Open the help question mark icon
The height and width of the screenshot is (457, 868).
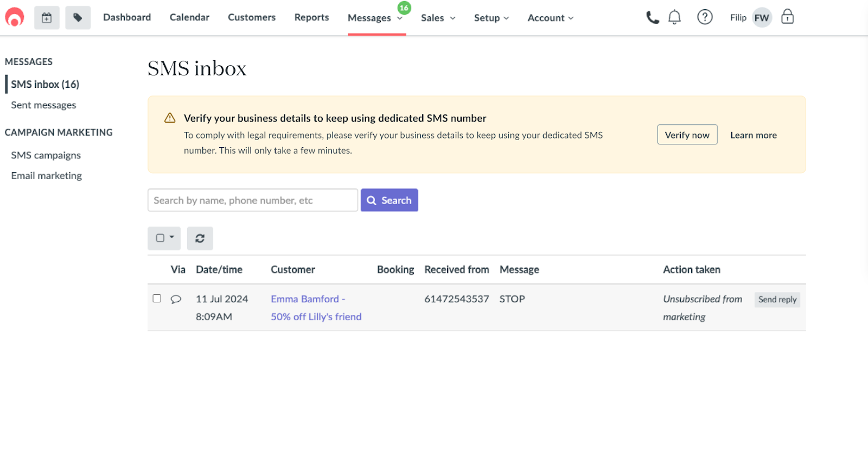[x=705, y=17]
